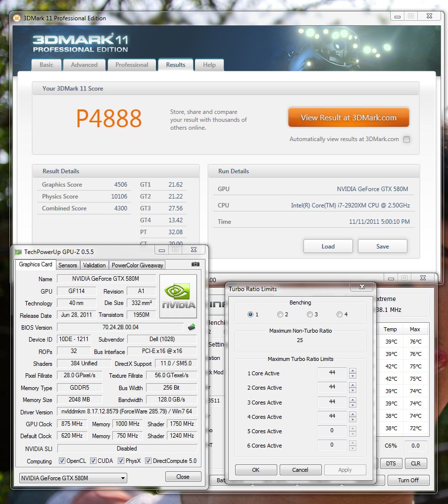Click the C6% value 0.0 field
Viewport: 448px width, 504px height.
pyautogui.click(x=415, y=446)
